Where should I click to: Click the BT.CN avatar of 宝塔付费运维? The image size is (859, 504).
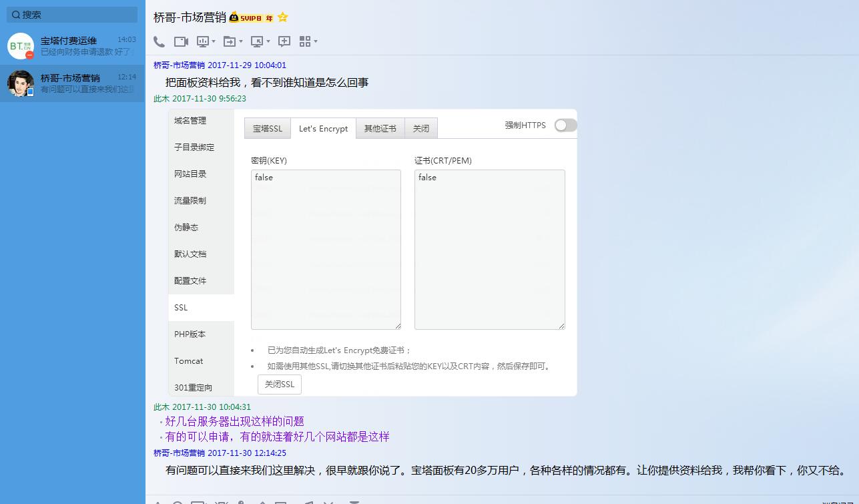[21, 46]
